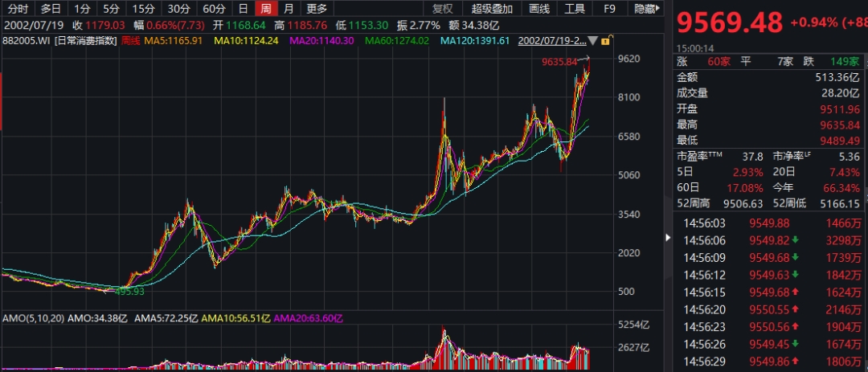Click the 金额 513.36亿 row

pyautogui.click(x=769, y=77)
